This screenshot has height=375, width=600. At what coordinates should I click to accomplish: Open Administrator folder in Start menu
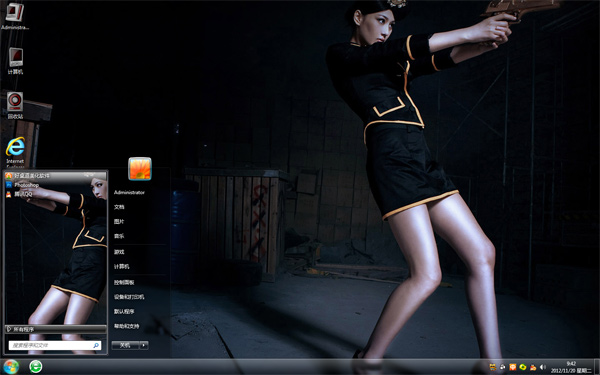(x=129, y=192)
